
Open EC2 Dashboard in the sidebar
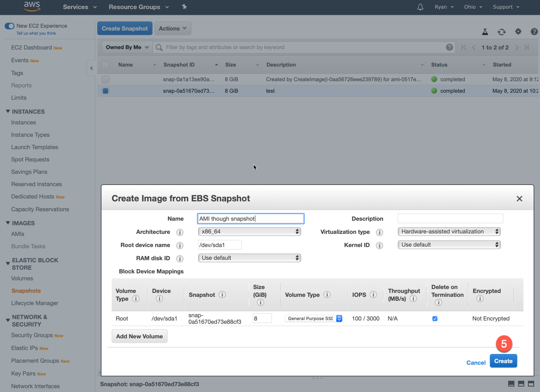(x=32, y=48)
